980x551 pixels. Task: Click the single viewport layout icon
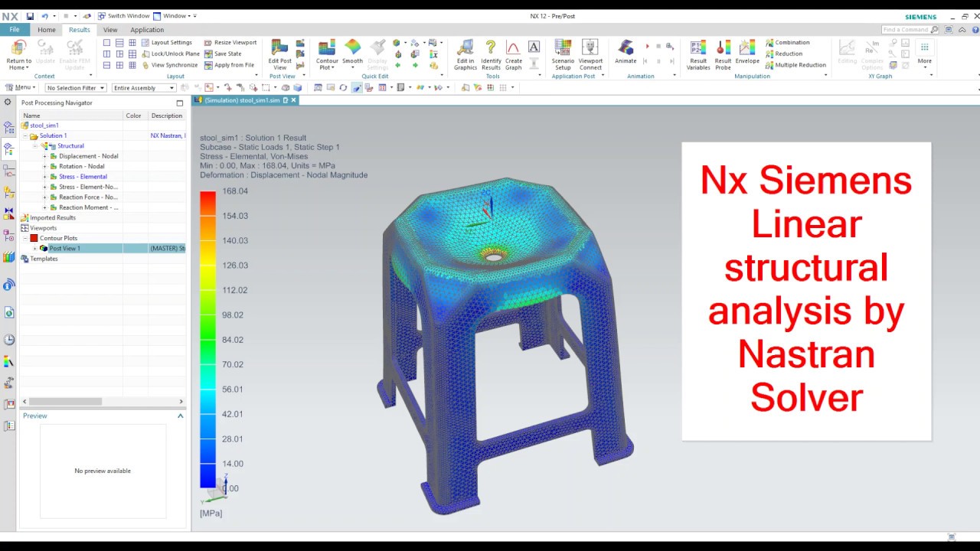point(106,43)
